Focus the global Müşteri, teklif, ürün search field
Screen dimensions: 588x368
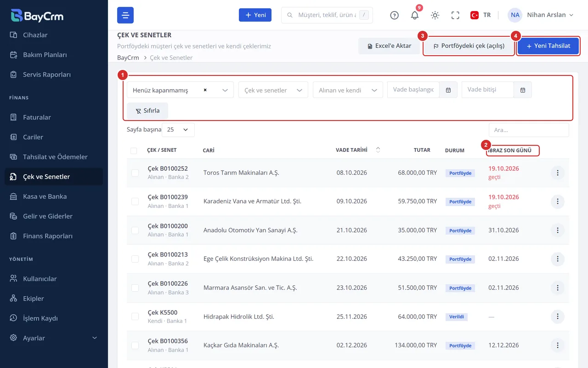pyautogui.click(x=327, y=15)
